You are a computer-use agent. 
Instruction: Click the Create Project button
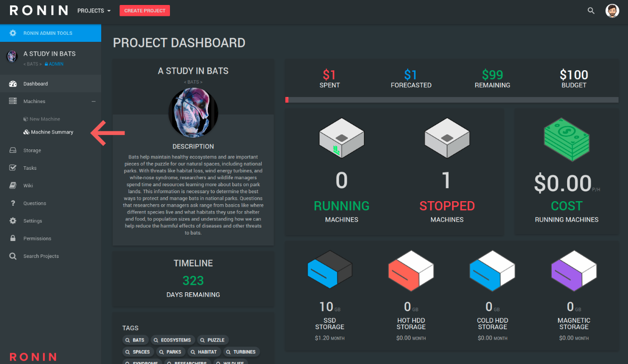tap(145, 10)
